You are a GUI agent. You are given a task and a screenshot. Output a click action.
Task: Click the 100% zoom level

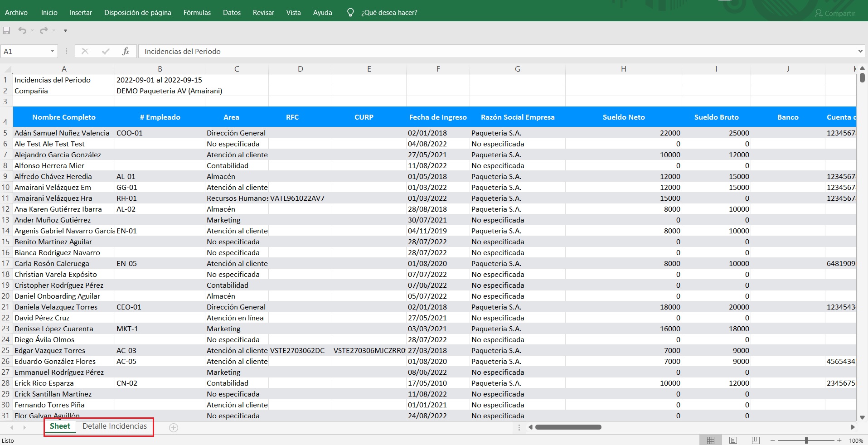[856, 440]
